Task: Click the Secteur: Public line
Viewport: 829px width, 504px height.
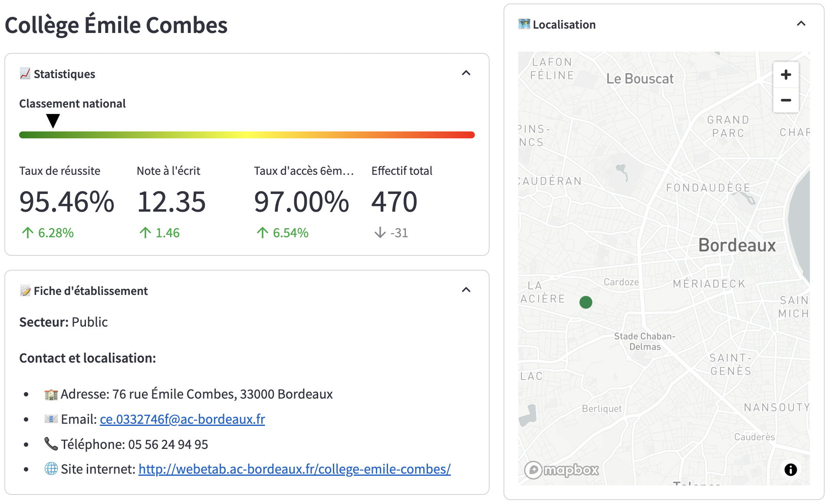Action: [x=63, y=322]
